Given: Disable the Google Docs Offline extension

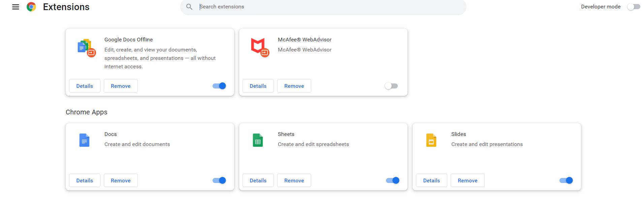Looking at the screenshot, I should 219,86.
